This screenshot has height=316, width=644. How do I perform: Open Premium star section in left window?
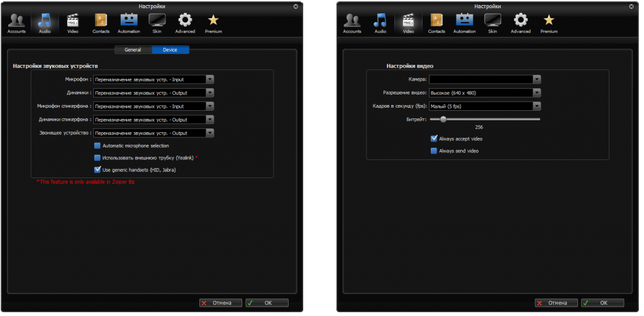pos(213,24)
